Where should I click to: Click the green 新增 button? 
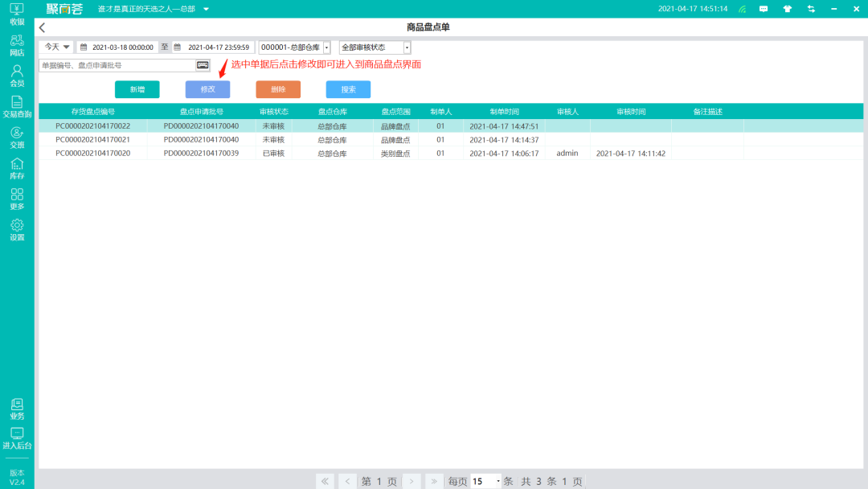(137, 89)
